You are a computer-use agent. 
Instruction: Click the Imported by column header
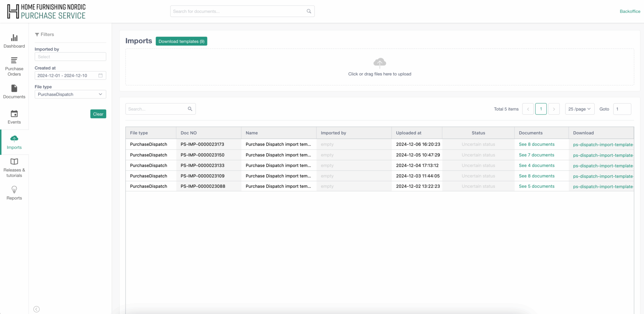(354, 133)
